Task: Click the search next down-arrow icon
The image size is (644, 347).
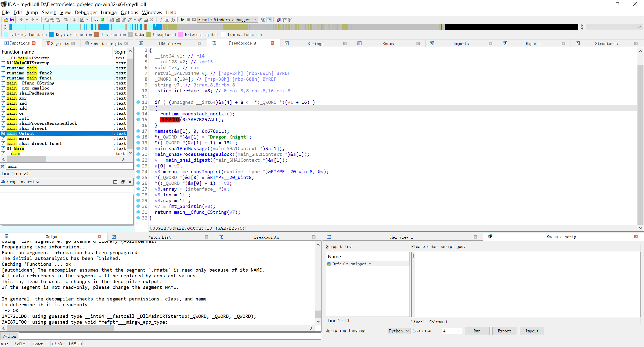Action: (74, 20)
